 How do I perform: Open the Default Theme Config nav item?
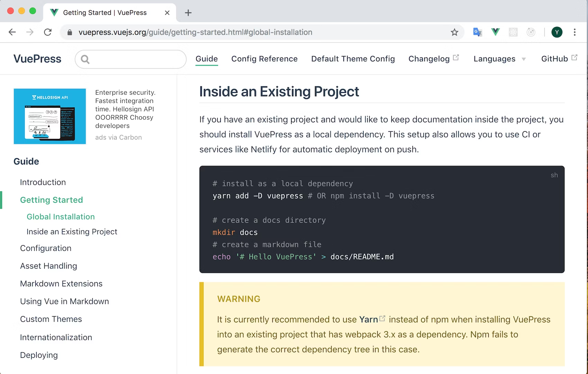353,59
